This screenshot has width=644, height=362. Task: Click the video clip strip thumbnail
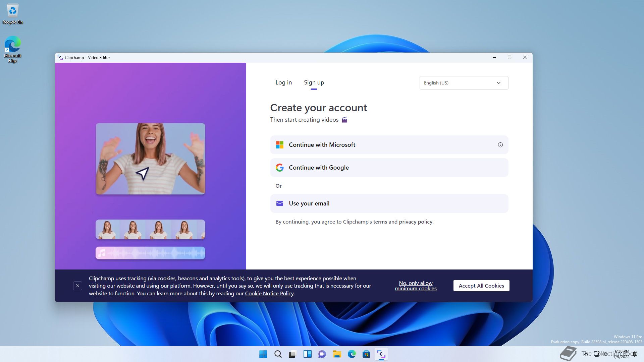[x=150, y=229]
